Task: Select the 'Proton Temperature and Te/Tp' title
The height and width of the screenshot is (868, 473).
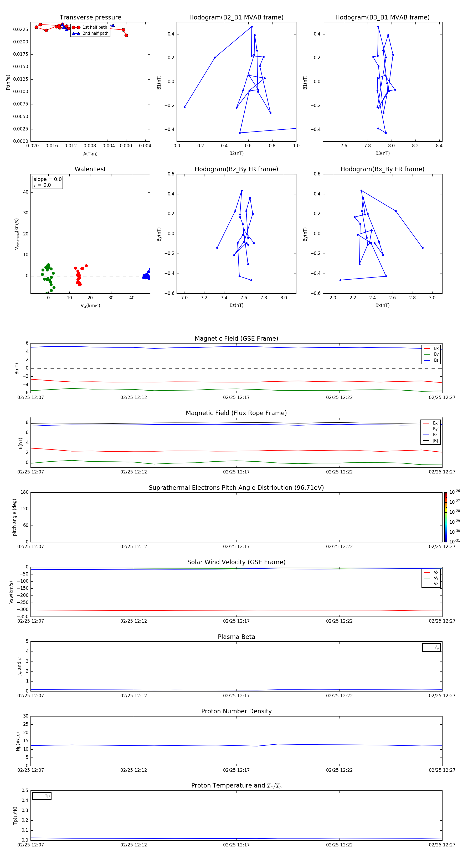Action: click(x=236, y=786)
